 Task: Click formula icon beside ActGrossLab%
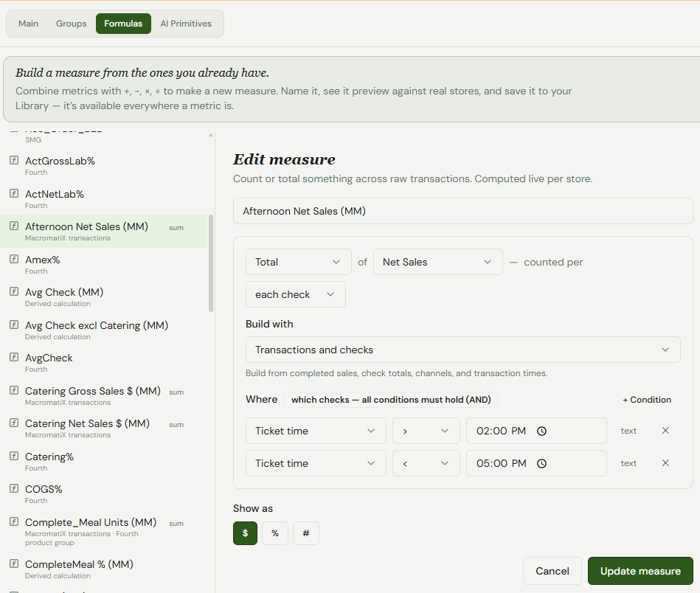pyautogui.click(x=14, y=160)
